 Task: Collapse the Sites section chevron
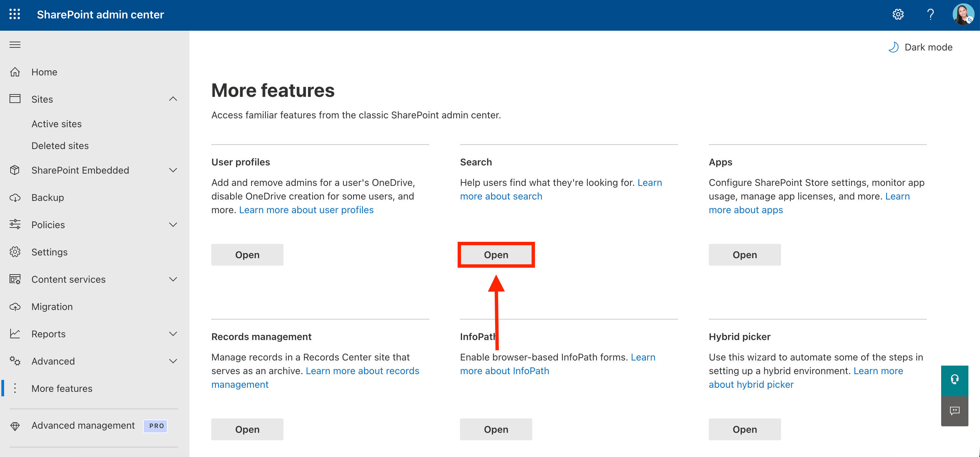(x=173, y=99)
